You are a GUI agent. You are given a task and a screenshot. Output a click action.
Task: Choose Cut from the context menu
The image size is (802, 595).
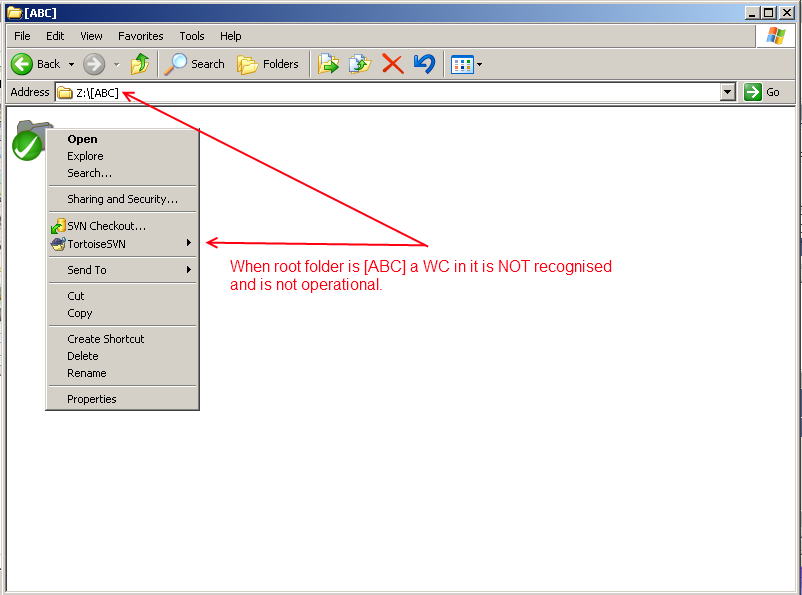point(123,296)
